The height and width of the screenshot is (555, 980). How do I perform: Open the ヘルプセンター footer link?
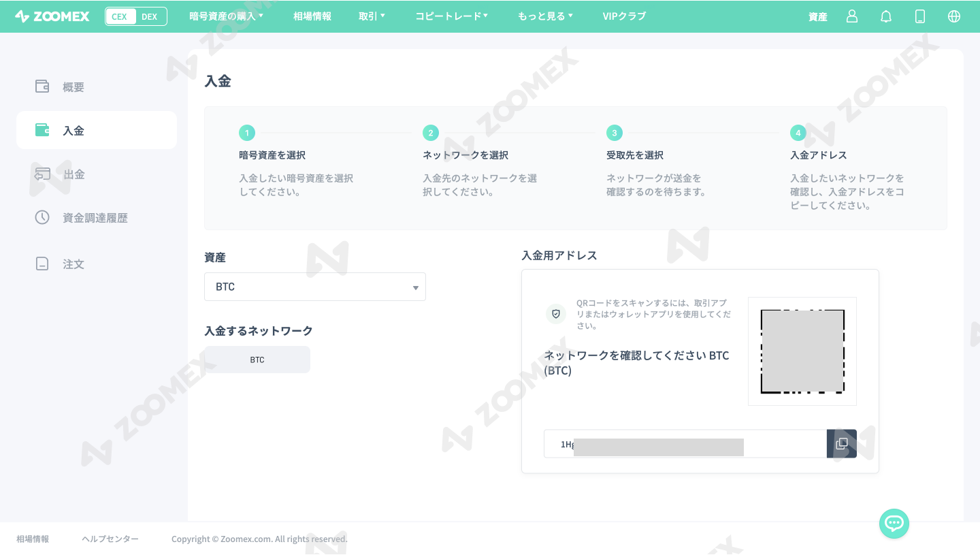click(110, 538)
